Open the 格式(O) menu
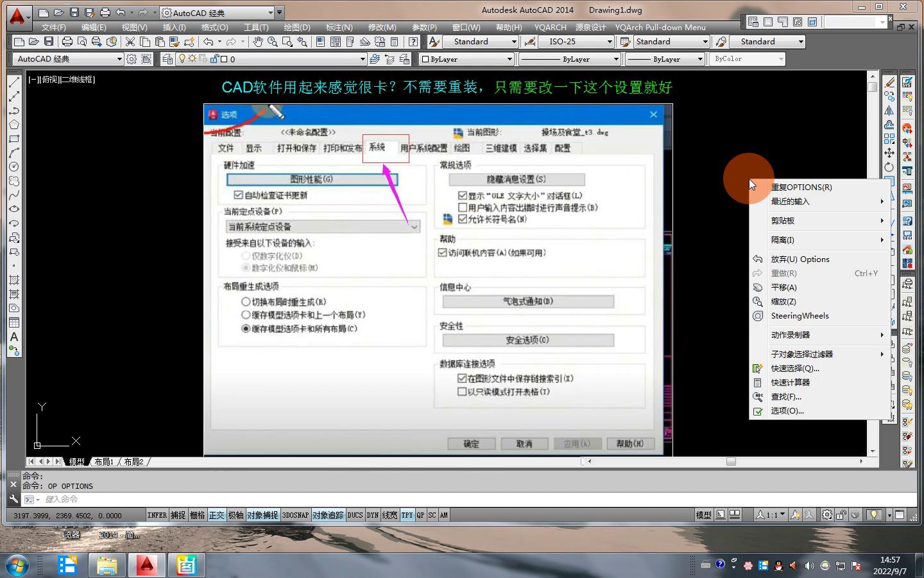The image size is (924, 578). (x=214, y=28)
